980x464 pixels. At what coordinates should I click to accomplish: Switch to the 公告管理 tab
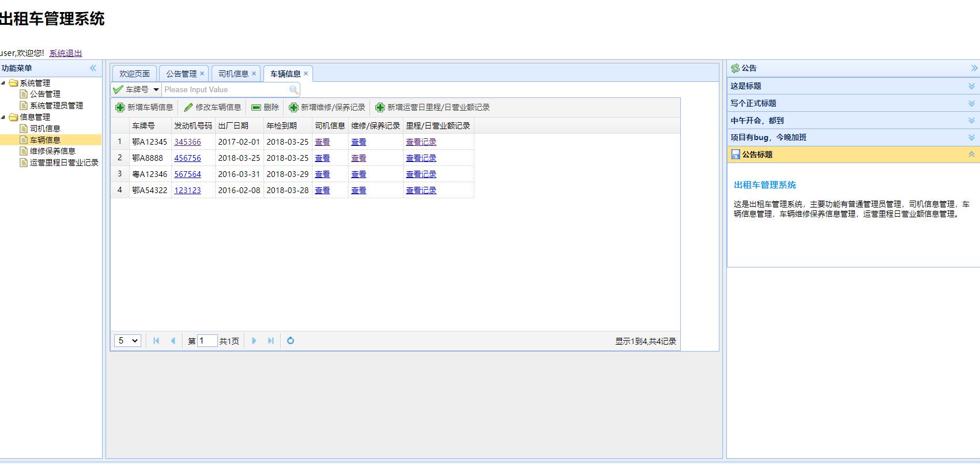pyautogui.click(x=181, y=74)
